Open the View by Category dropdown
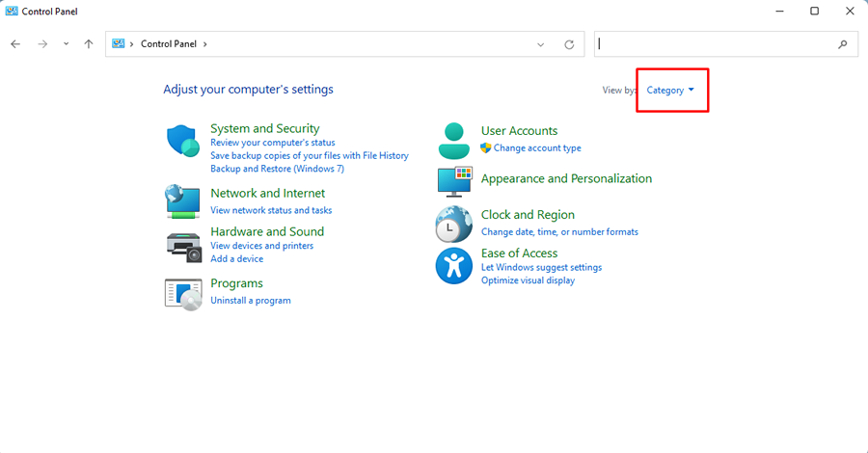This screenshot has width=868, height=453. pos(670,90)
